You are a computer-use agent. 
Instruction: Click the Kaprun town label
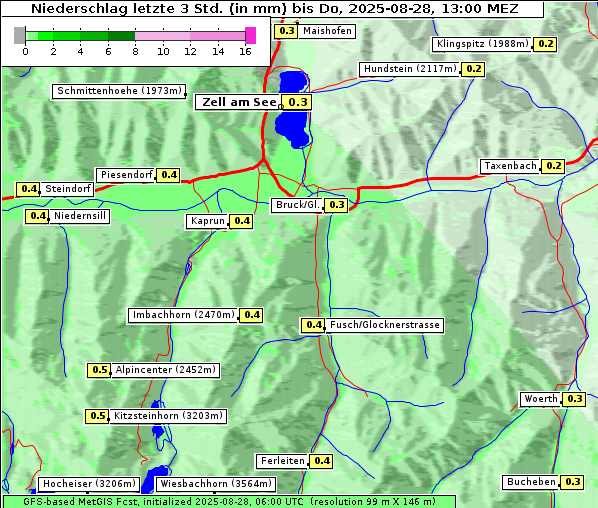click(207, 221)
